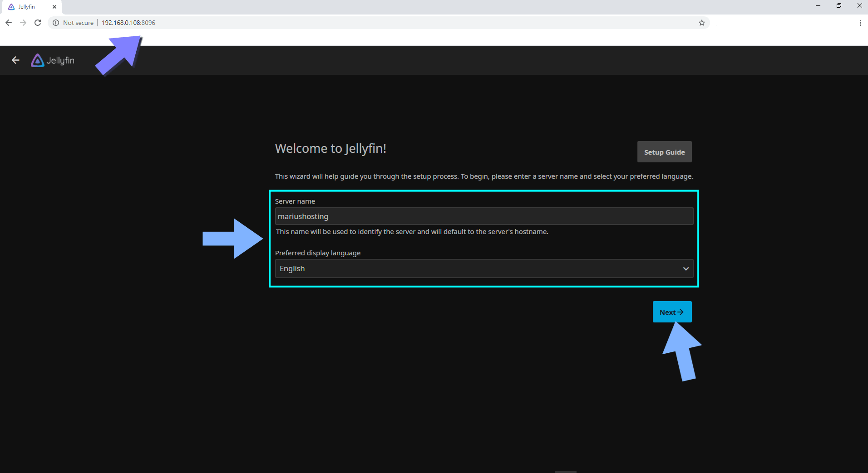
Task: Open the Chrome three-dot menu
Action: [x=860, y=23]
